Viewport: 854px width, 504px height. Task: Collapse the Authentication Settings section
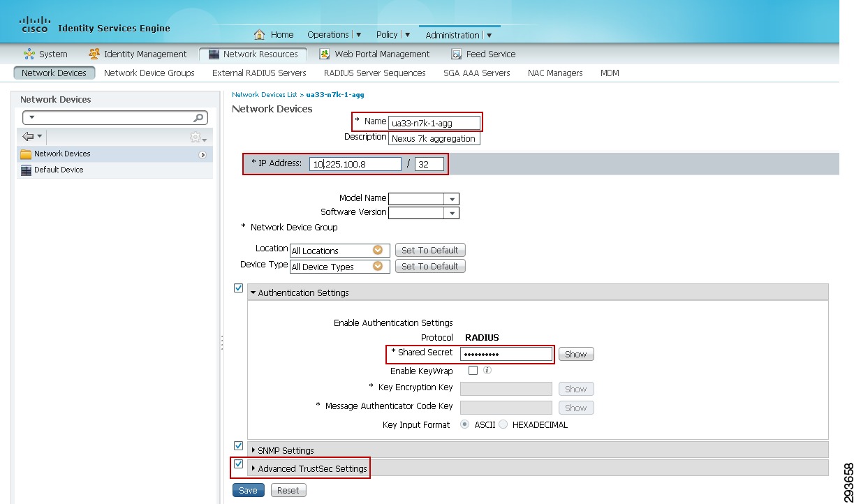pyautogui.click(x=253, y=293)
